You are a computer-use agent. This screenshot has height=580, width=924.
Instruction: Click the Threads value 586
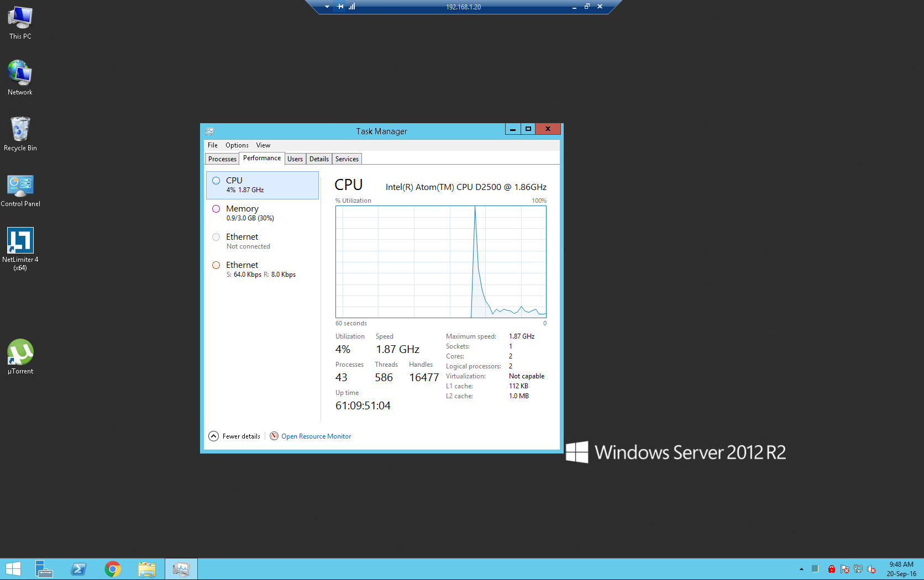[384, 377]
